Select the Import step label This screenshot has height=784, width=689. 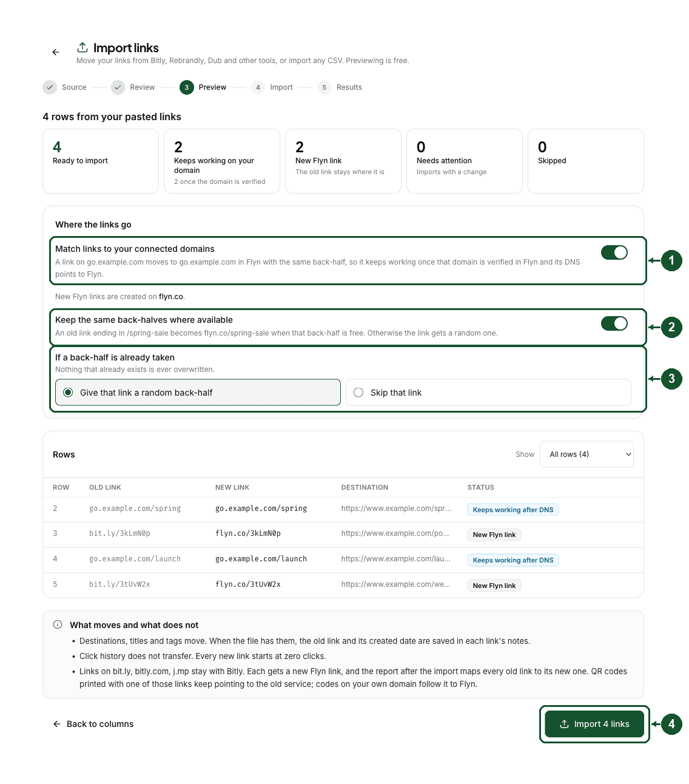click(281, 87)
